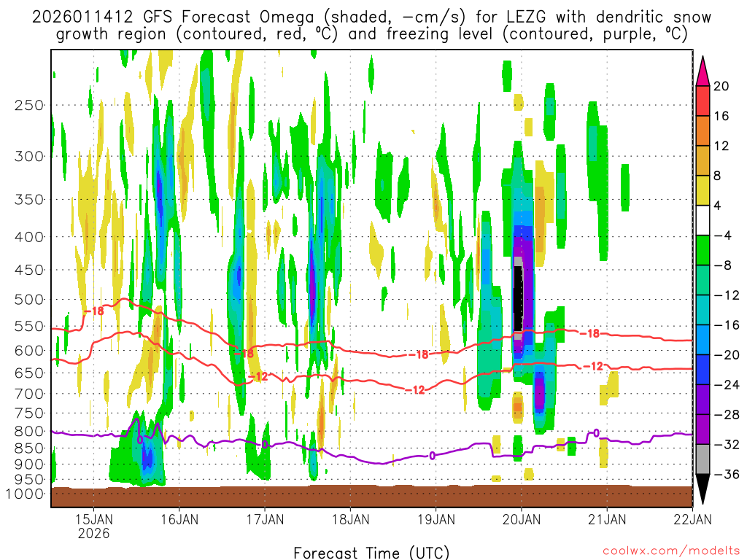
Task: Click the -18 contour label near 17JAN
Action: point(244,354)
